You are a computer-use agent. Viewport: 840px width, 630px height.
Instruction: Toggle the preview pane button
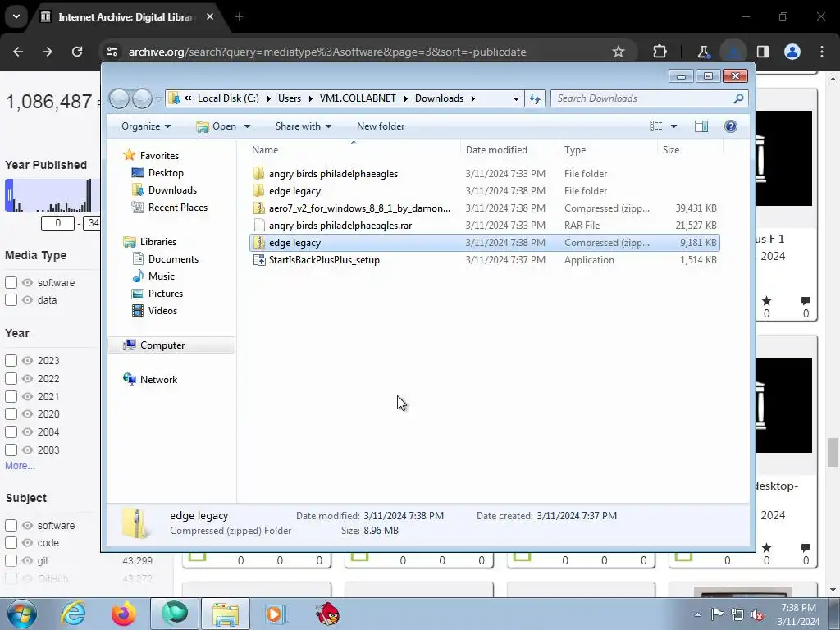click(x=701, y=126)
